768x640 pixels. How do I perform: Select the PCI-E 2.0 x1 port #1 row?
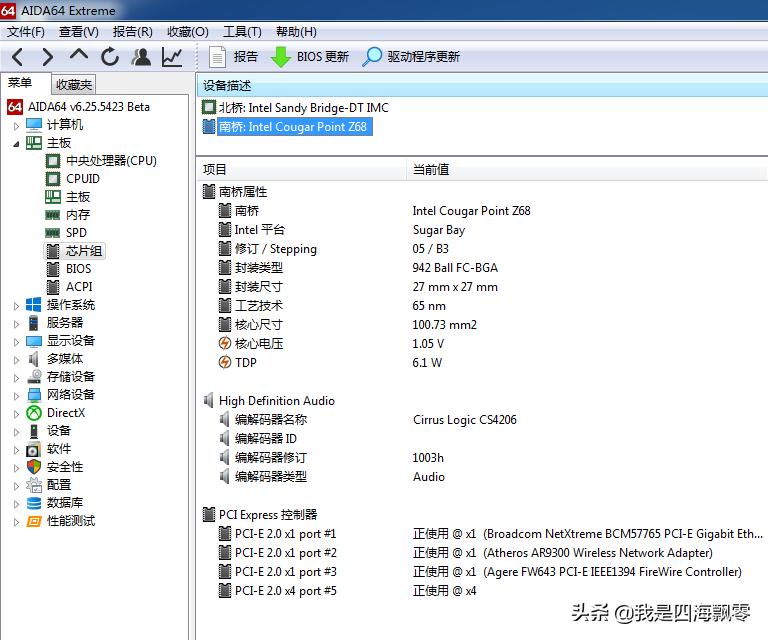[x=481, y=534]
